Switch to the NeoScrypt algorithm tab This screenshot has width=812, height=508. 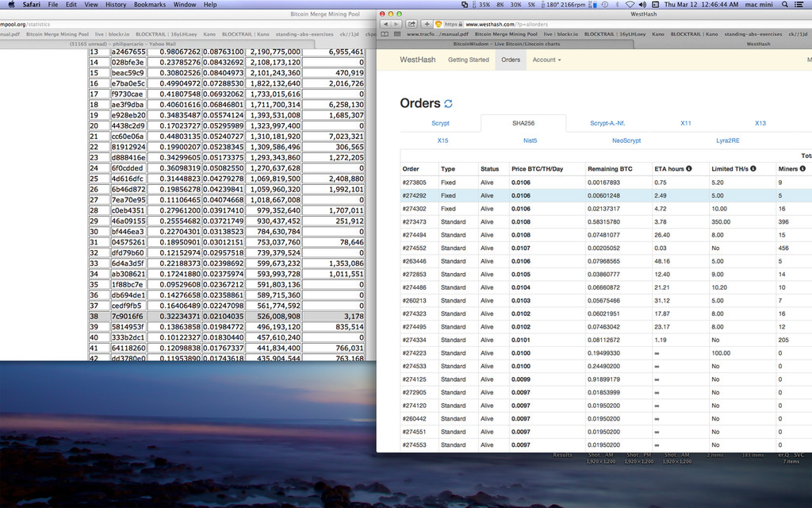tap(626, 140)
